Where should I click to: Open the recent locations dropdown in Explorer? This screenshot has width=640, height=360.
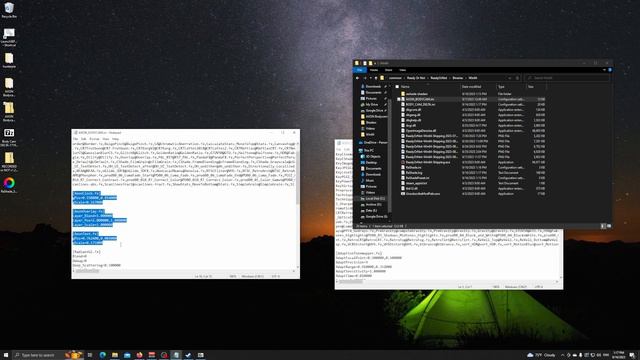pyautogui.click(x=371, y=78)
